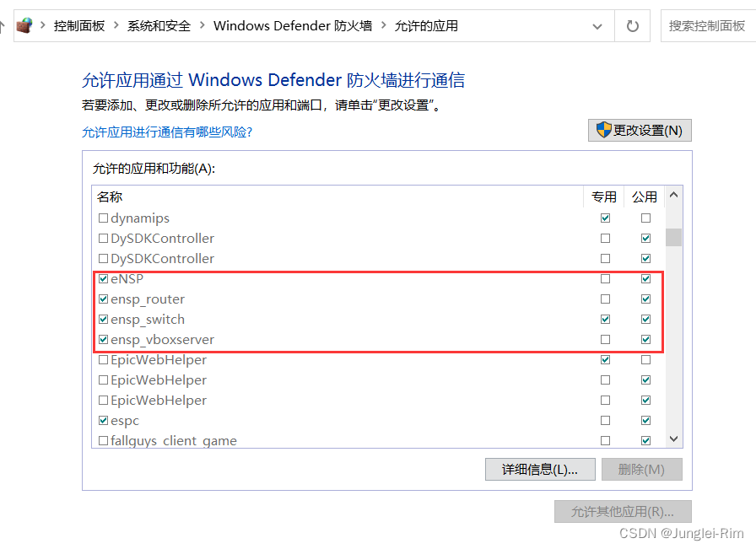756x549 pixels.
Task: Expand chevron after Windows Defender 防火墙 breadcrumb
Action: pyautogui.click(x=383, y=25)
